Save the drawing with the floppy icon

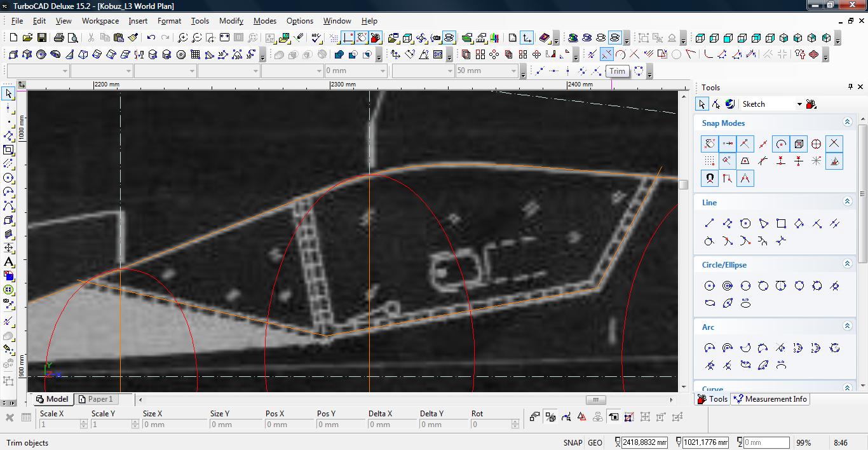tap(43, 38)
